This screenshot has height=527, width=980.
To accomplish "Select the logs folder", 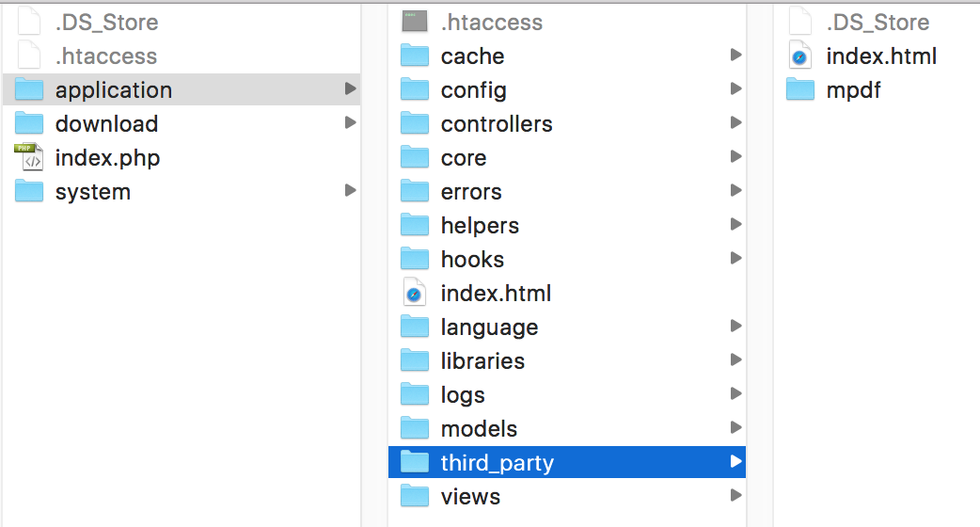I will 463,395.
